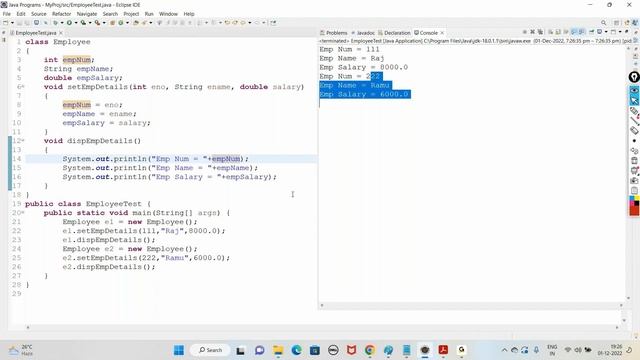The width and height of the screenshot is (640, 360).
Task: Click the Open Type toolbar icon
Action: (136, 22)
